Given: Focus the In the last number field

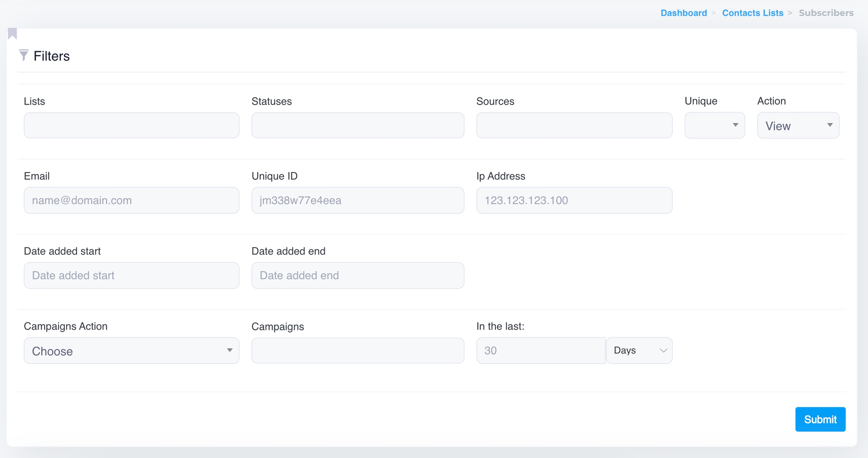Looking at the screenshot, I should [x=541, y=351].
